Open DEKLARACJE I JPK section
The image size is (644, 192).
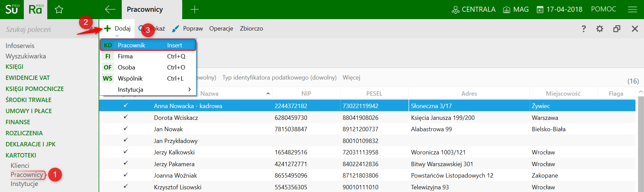tap(31, 144)
